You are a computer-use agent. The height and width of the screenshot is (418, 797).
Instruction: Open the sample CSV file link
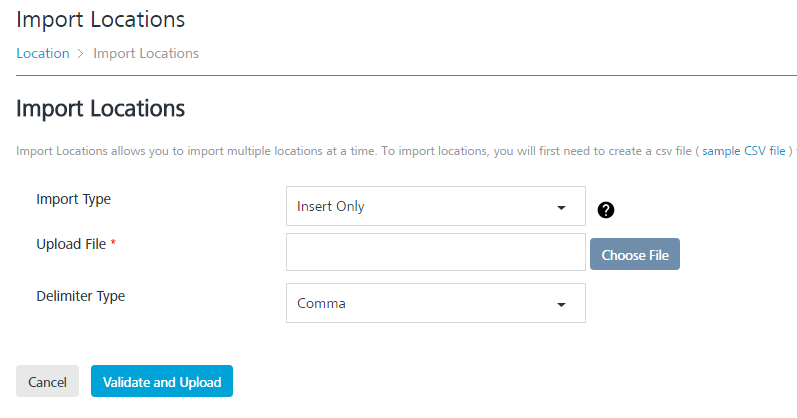[744, 151]
